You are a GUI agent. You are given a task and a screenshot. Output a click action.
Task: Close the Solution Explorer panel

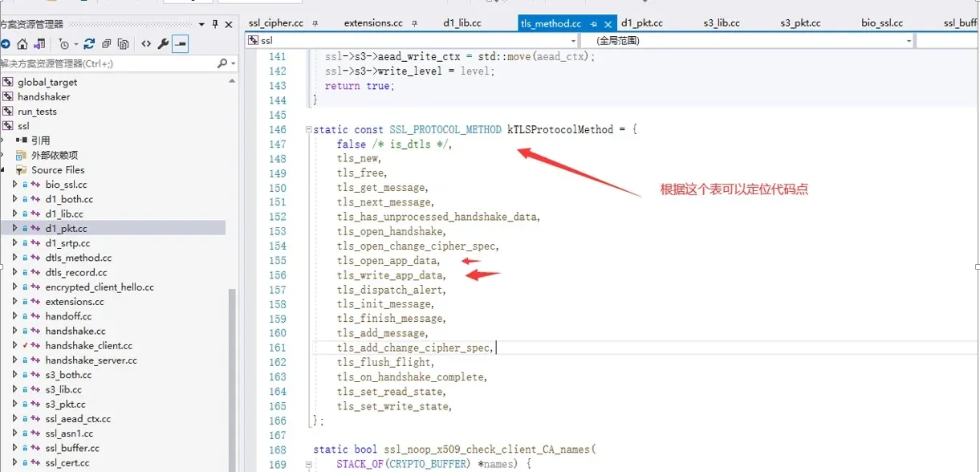point(229,25)
